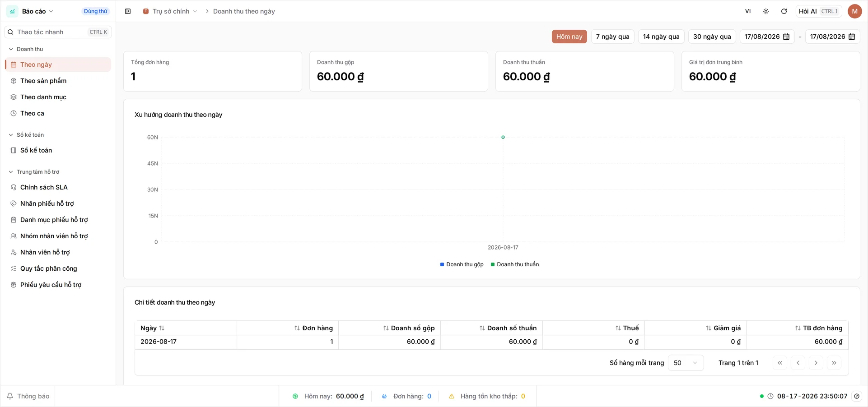Go to last page button
This screenshot has height=407, width=868.
(834, 363)
